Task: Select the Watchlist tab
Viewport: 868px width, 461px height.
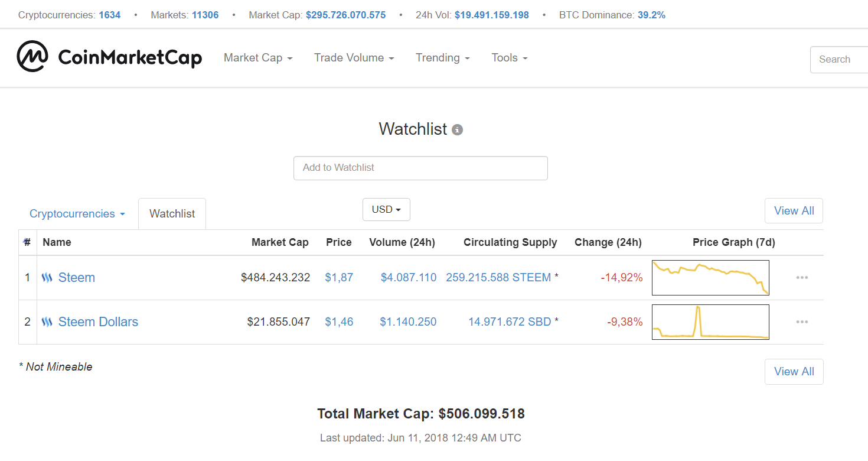Action: coord(172,214)
